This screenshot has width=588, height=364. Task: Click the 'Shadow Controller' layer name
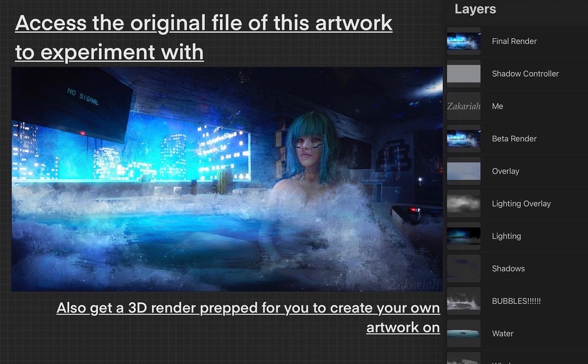(x=525, y=74)
